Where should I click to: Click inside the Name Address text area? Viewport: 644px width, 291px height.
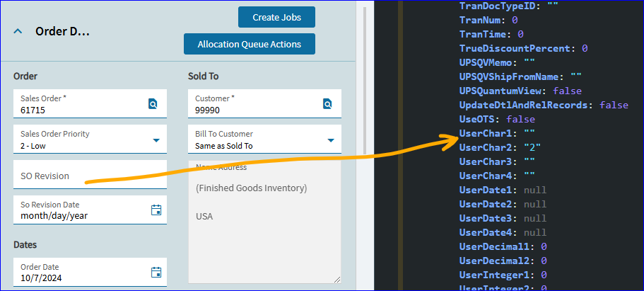coord(264,222)
